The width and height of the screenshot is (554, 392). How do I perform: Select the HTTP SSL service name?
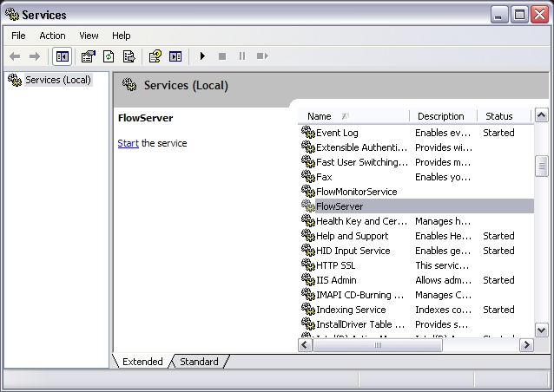pos(336,265)
